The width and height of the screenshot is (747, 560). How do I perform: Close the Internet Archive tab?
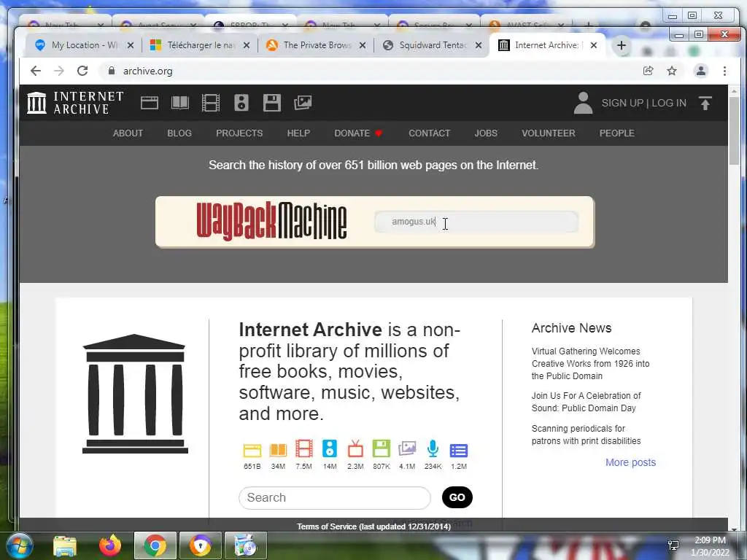coord(594,45)
